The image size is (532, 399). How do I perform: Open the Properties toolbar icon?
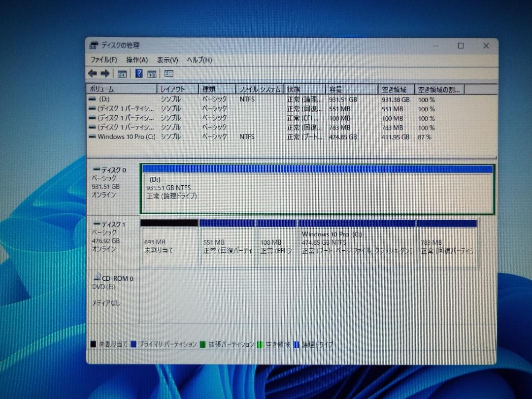pyautogui.click(x=153, y=73)
